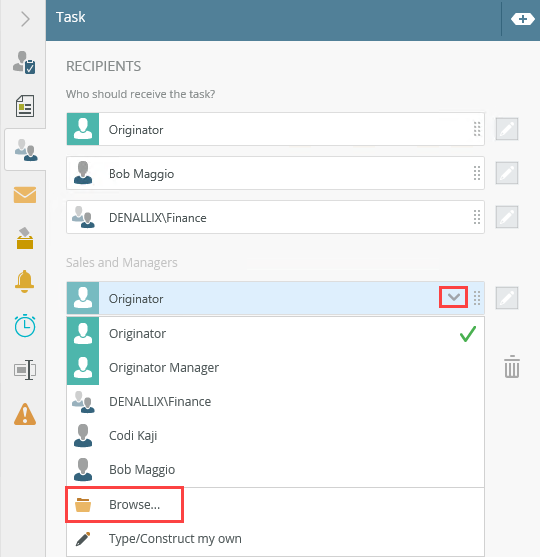Viewport: 540px width, 557px height.
Task: Choose DENALLIX\Finance in the dropdown list
Action: 275,402
